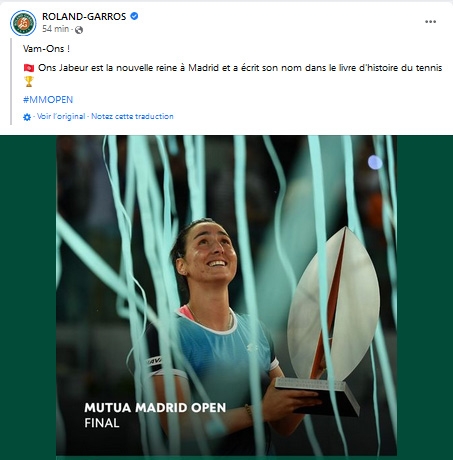Click the MUTUA MADRID OPEN caption

pos(155,407)
